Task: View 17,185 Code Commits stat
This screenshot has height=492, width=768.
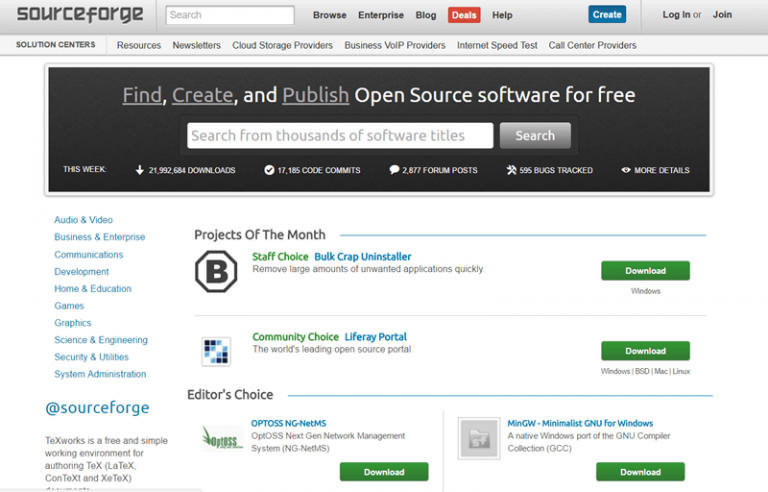Action: [x=319, y=170]
